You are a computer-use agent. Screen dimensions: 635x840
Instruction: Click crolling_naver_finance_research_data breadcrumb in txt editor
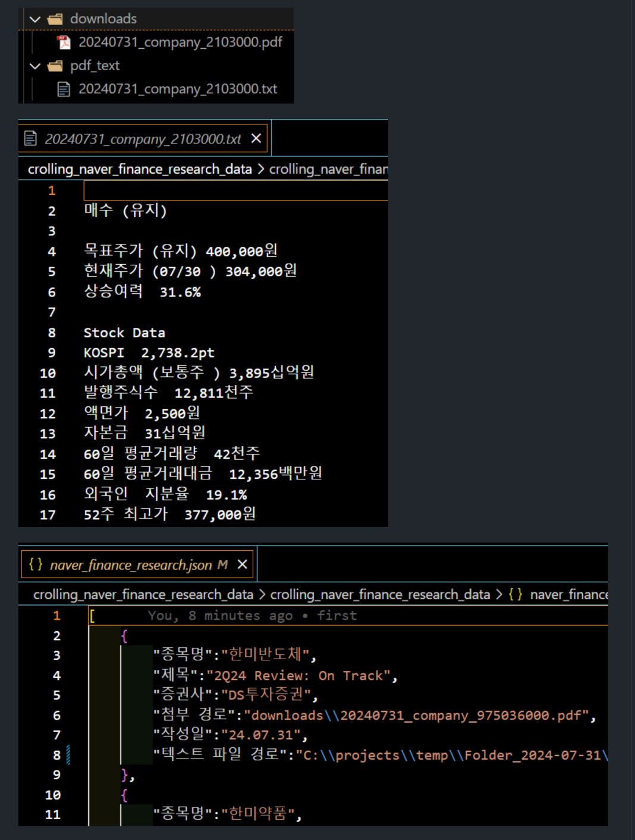click(140, 170)
